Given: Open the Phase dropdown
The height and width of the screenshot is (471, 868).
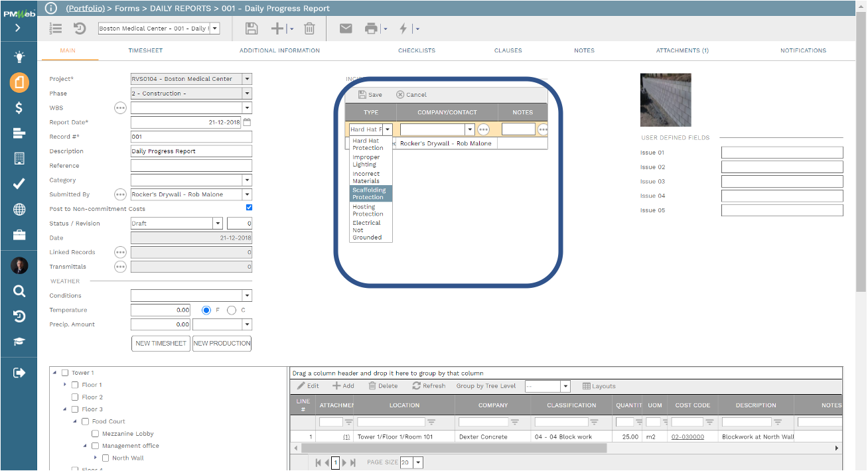Looking at the screenshot, I should (x=247, y=94).
